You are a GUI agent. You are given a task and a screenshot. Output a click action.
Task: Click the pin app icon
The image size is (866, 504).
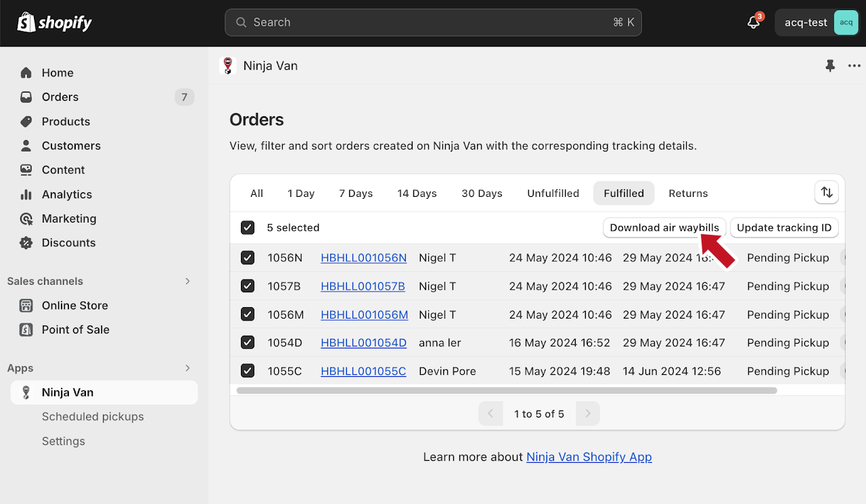(830, 66)
